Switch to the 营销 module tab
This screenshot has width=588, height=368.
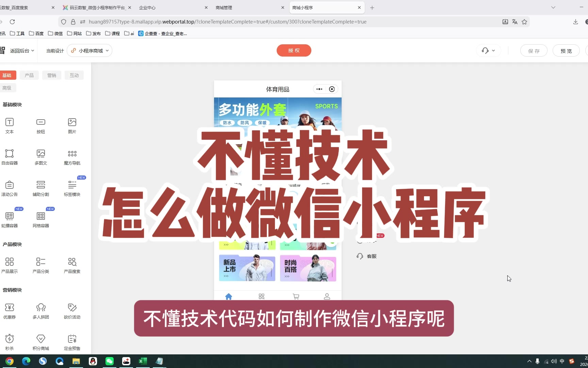coord(52,75)
